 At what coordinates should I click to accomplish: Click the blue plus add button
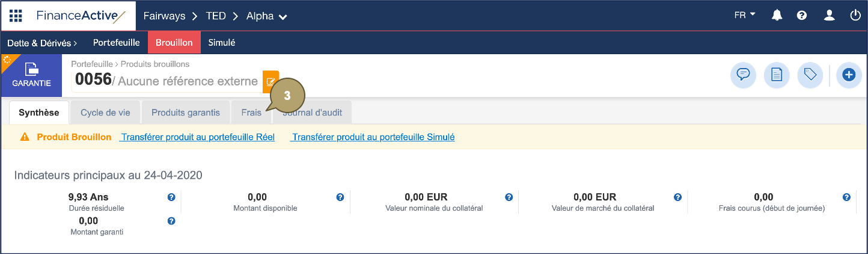(x=849, y=75)
